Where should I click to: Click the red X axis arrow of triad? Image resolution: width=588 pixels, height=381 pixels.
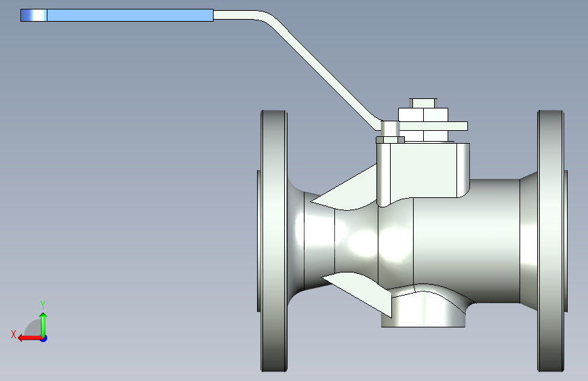coord(30,338)
